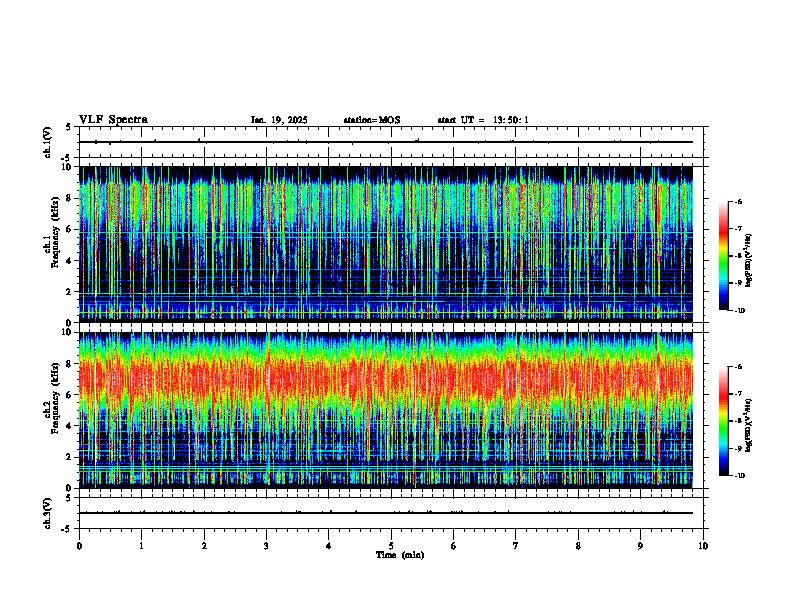
Task: Click time axis tick label "9"
Action: point(640,546)
